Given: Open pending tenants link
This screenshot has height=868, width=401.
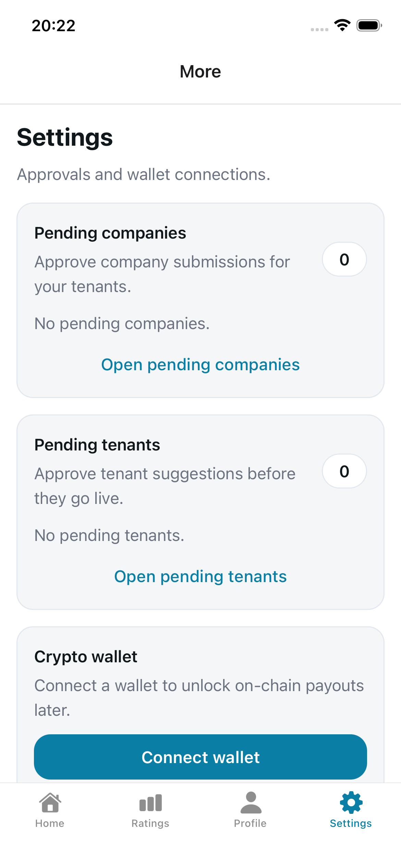Looking at the screenshot, I should pyautogui.click(x=200, y=576).
